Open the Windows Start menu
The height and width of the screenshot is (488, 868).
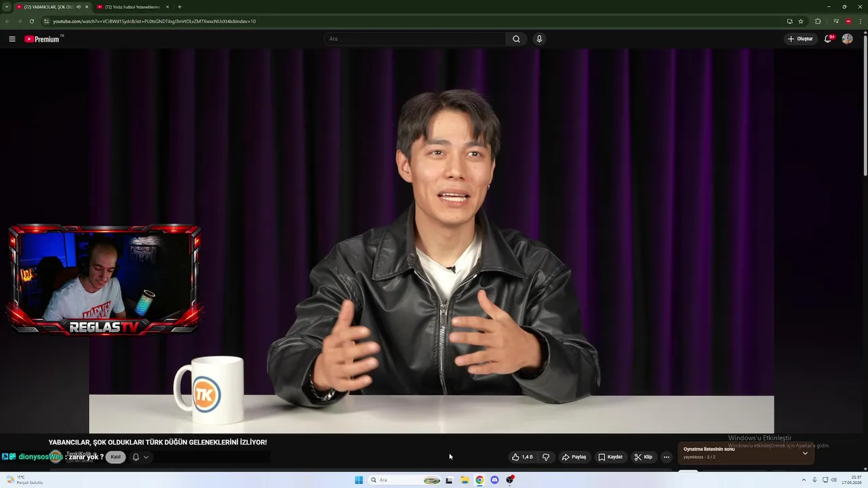(359, 480)
